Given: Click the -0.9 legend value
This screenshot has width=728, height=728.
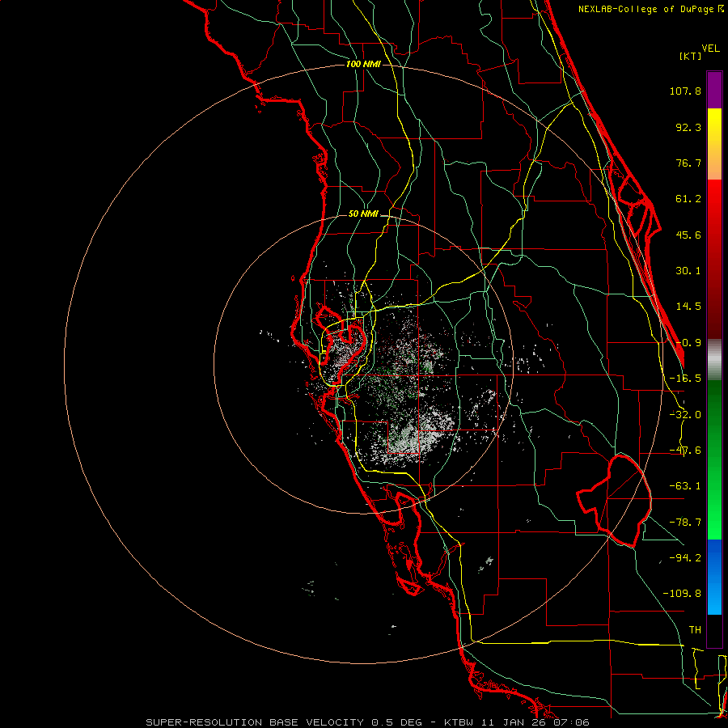Looking at the screenshot, I should point(688,343).
